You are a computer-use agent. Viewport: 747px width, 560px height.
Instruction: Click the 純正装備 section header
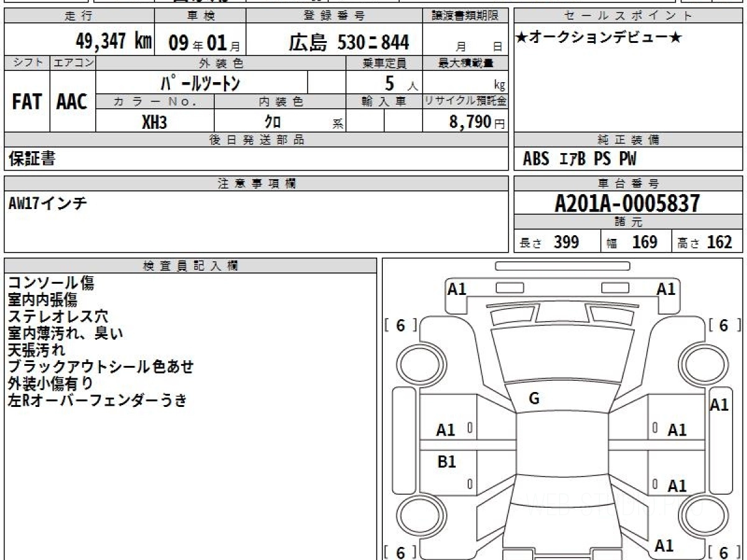pyautogui.click(x=628, y=140)
